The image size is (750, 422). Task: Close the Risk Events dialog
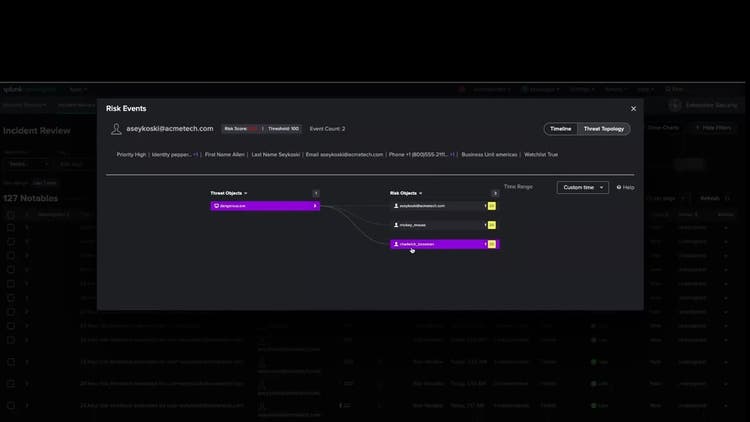(633, 108)
